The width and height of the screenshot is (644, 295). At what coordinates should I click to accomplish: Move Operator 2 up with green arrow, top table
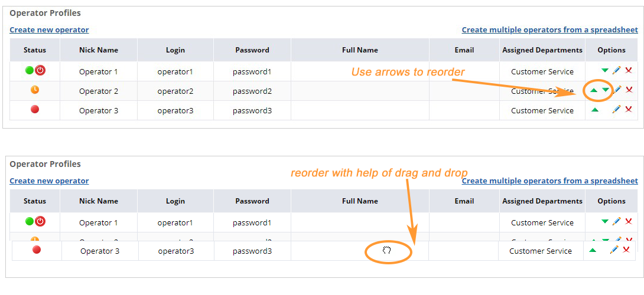click(x=594, y=90)
